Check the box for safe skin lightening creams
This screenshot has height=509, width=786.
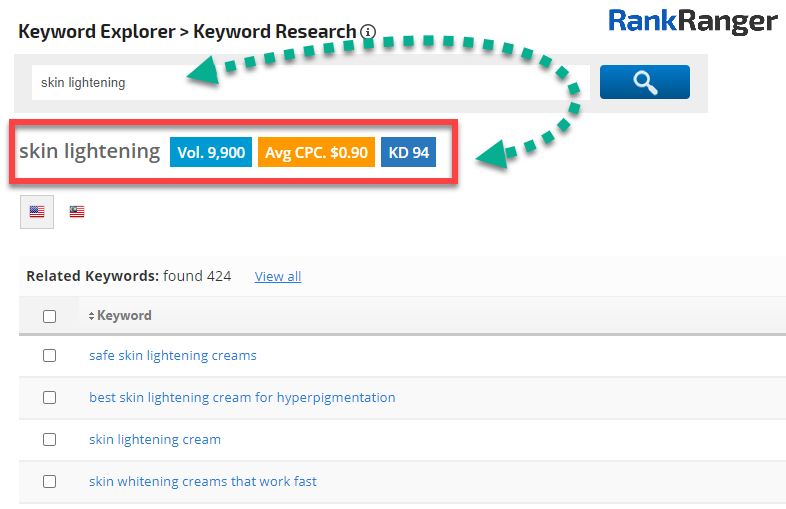[49, 355]
